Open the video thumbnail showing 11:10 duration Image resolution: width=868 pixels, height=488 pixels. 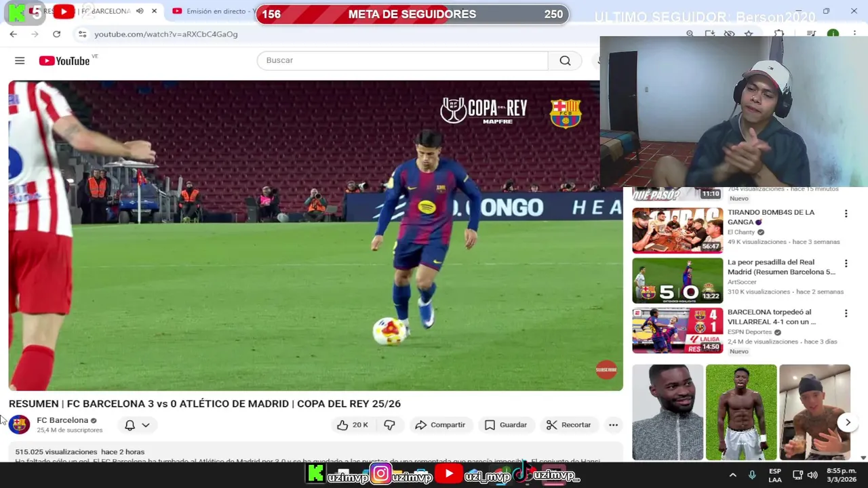(x=677, y=195)
